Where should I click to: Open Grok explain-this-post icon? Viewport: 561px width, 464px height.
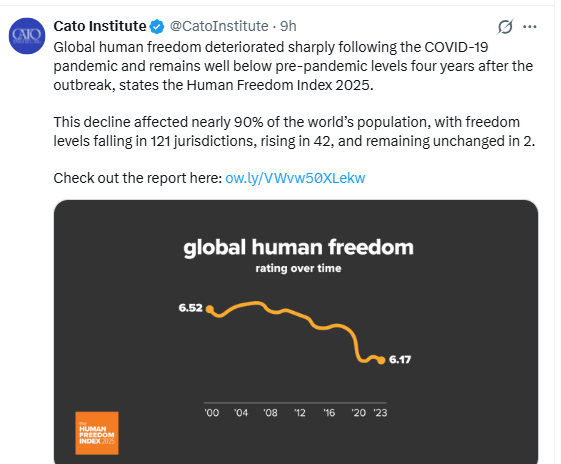point(505,27)
